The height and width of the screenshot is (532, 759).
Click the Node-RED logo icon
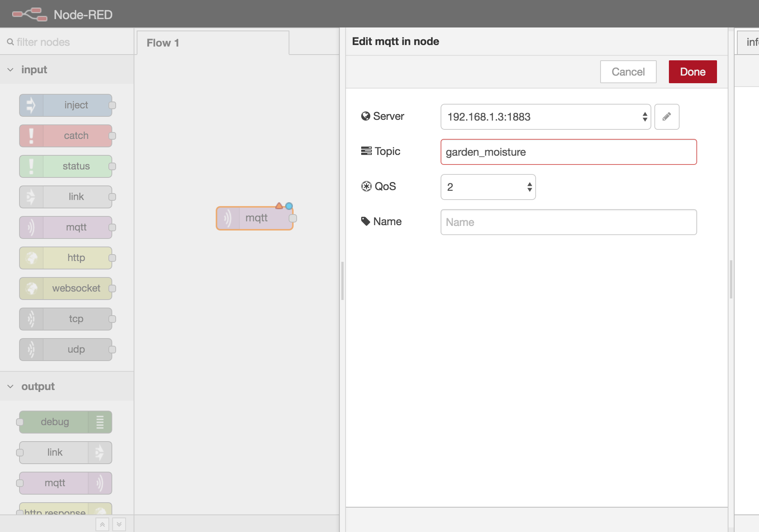point(30,15)
